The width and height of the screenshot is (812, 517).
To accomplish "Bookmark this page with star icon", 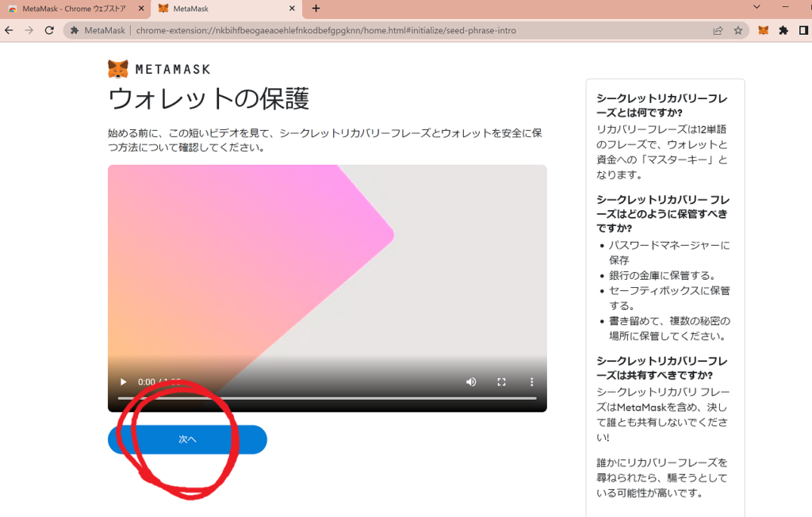I will 738,31.
